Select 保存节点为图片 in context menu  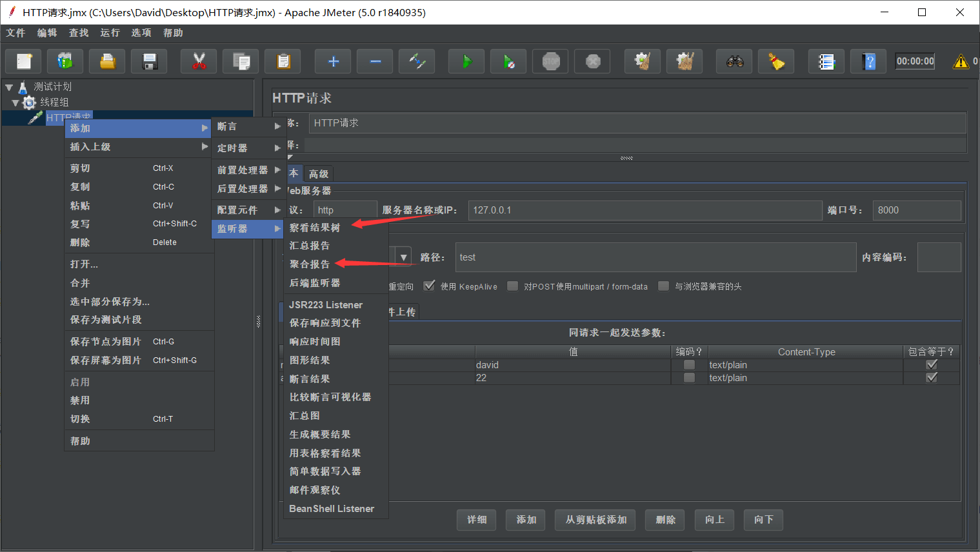[x=139, y=341]
